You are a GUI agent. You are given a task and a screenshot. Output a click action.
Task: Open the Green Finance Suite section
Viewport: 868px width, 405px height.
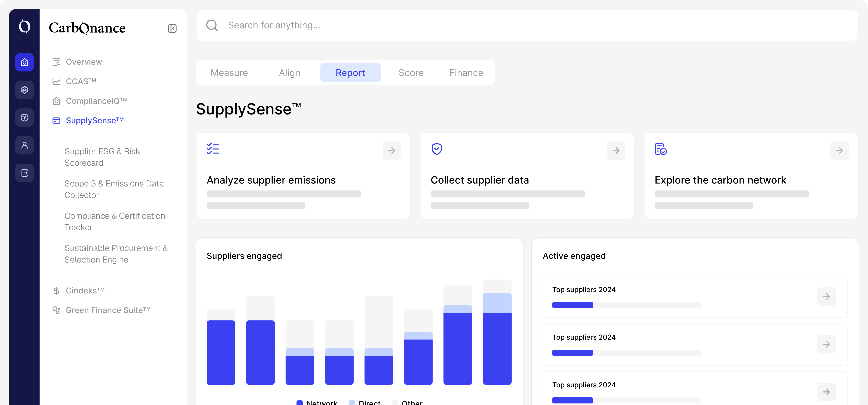[x=108, y=310]
